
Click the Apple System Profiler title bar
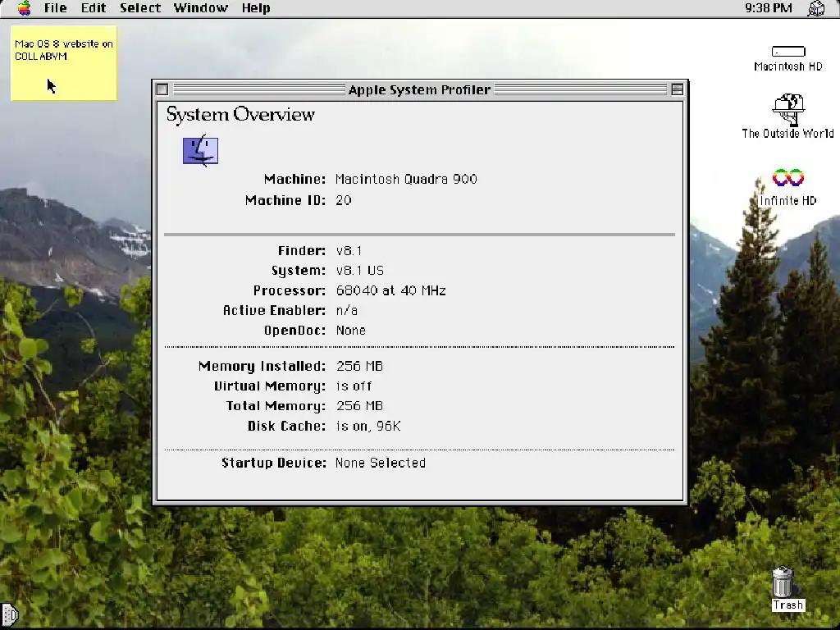(x=419, y=89)
